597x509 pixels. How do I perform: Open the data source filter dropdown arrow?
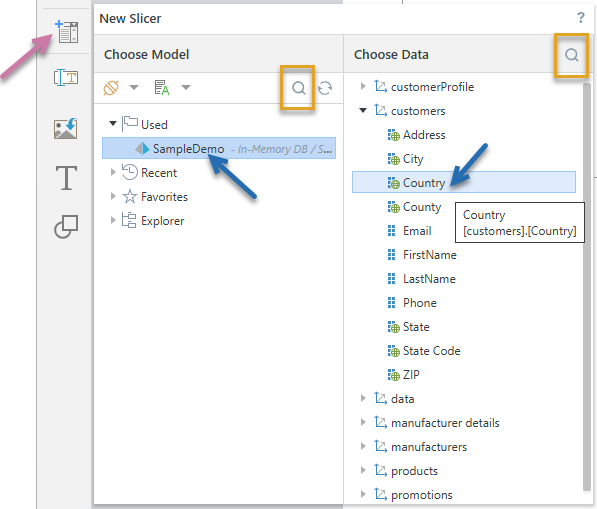click(x=134, y=87)
